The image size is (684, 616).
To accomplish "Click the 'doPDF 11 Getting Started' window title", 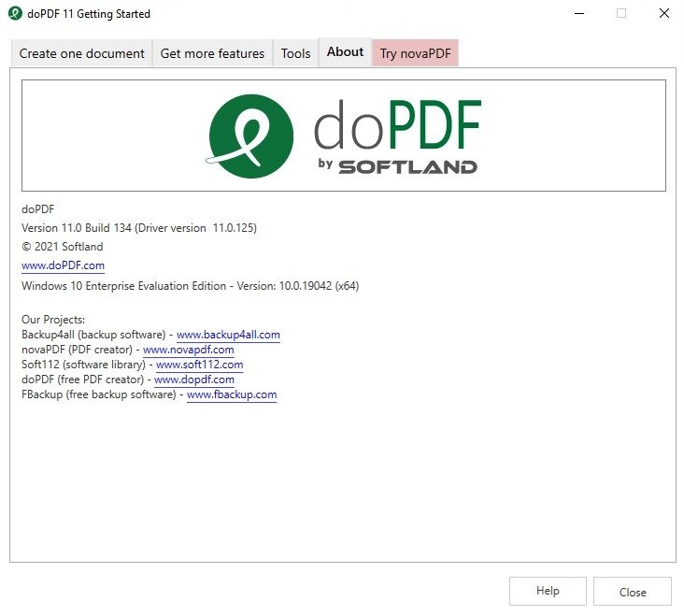I will (89, 14).
